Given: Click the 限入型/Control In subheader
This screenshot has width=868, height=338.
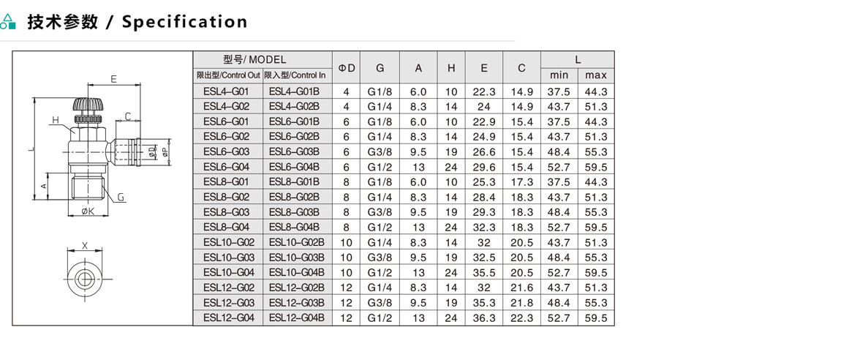Looking at the screenshot, I should pos(296,75).
